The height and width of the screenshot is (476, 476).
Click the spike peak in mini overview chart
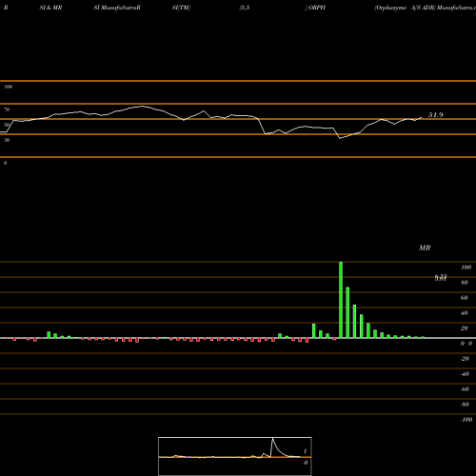click(272, 439)
